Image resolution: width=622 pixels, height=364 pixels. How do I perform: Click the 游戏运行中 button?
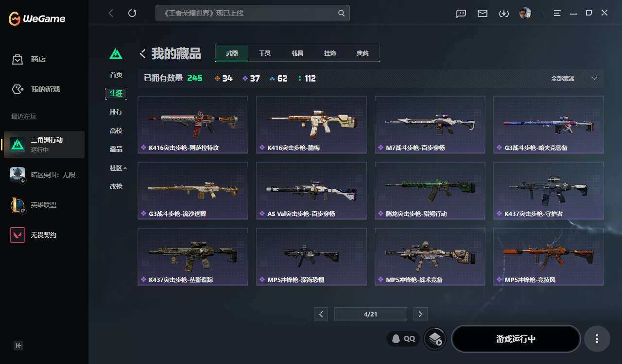[516, 339]
